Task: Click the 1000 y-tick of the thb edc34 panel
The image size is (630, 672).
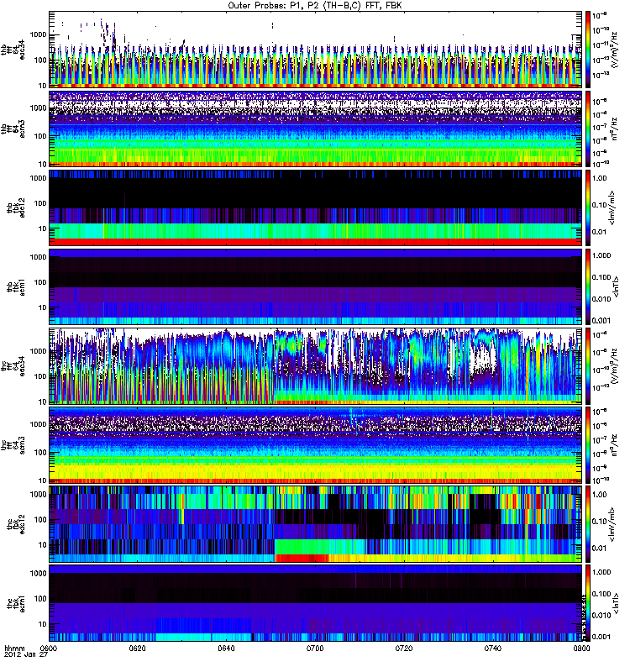Action: coord(39,34)
